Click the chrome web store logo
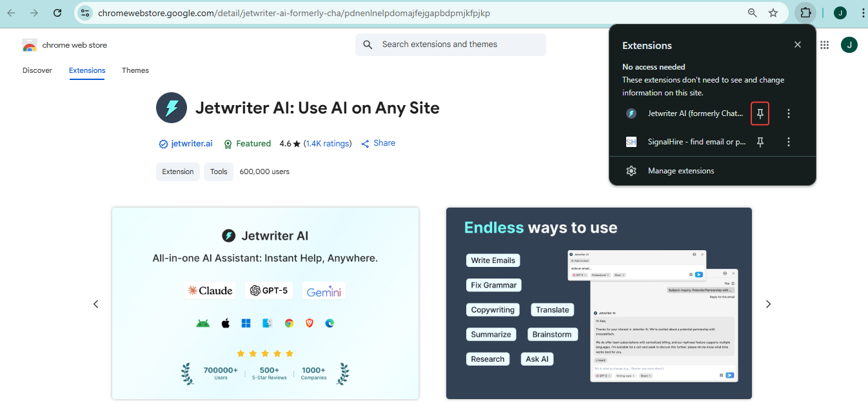Screen dimensions: 868x412 pyautogui.click(x=64, y=45)
